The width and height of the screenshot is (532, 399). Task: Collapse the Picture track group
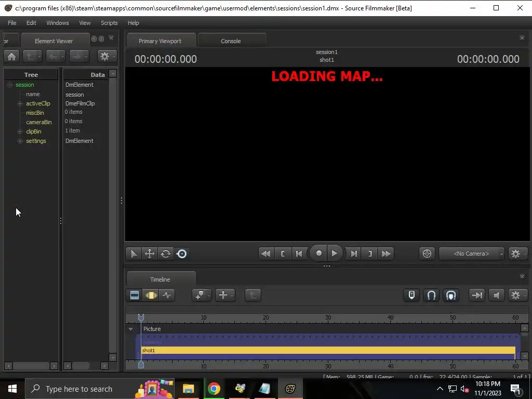(x=130, y=329)
